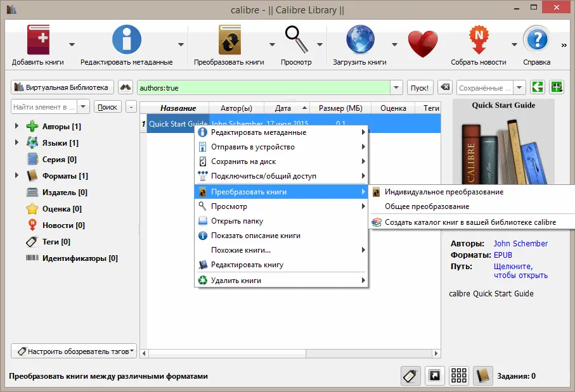The width and height of the screenshot is (575, 392).
Task: Choose Удалить книги menu entry
Action: (x=281, y=281)
